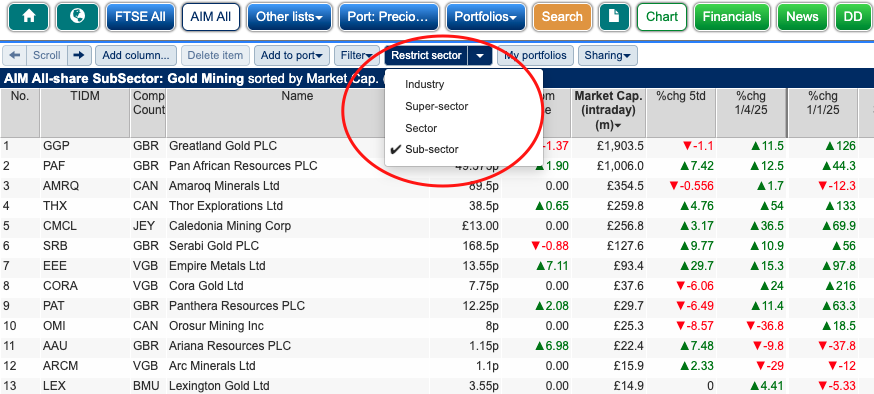874x394 pixels.
Task: Open the Other lists dropdown
Action: 289,17
